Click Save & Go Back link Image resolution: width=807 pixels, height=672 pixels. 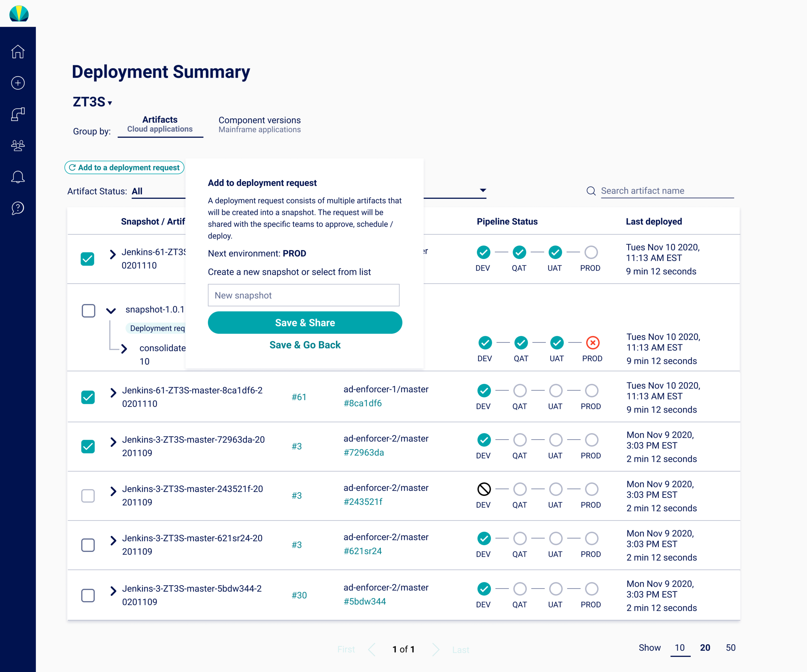tap(305, 345)
